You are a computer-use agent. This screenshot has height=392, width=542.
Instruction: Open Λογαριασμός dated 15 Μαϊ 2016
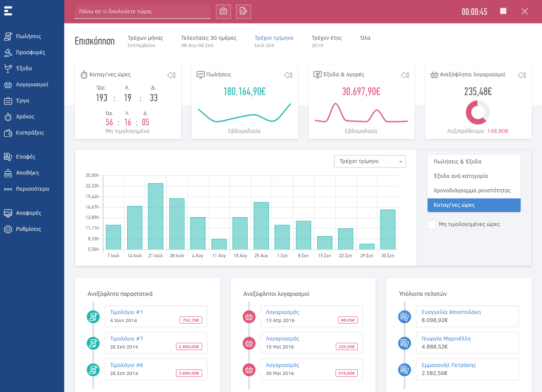click(x=282, y=339)
